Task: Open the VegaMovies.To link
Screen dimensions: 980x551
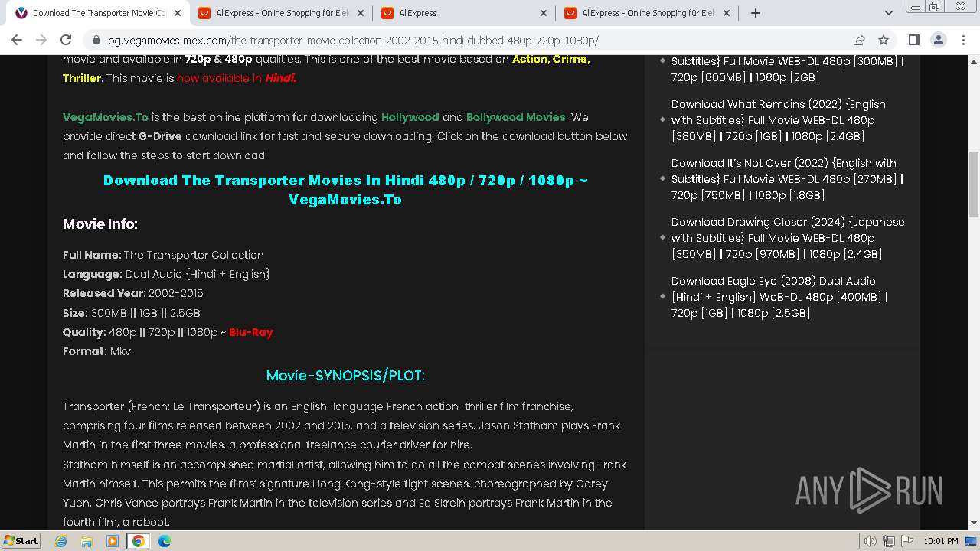Action: (x=106, y=117)
